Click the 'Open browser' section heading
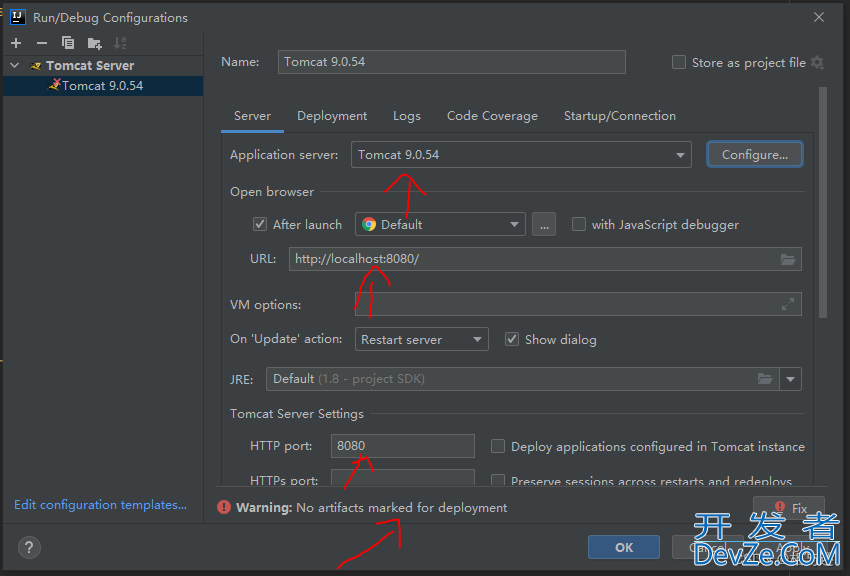This screenshot has height=576, width=850. click(272, 192)
